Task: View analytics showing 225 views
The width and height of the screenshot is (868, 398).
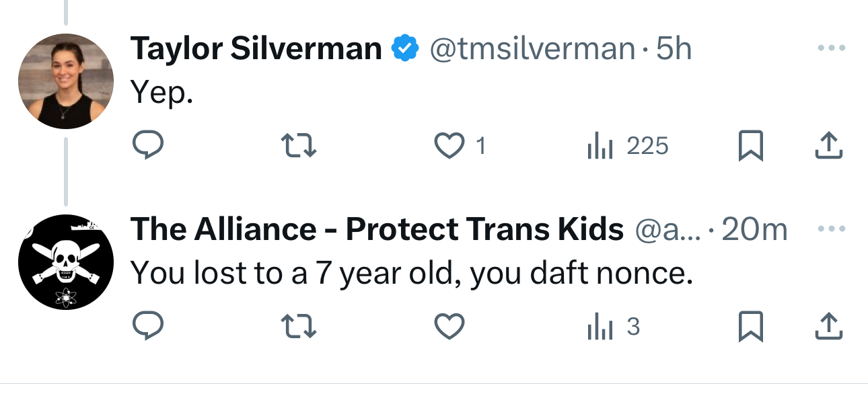Action: [x=628, y=145]
